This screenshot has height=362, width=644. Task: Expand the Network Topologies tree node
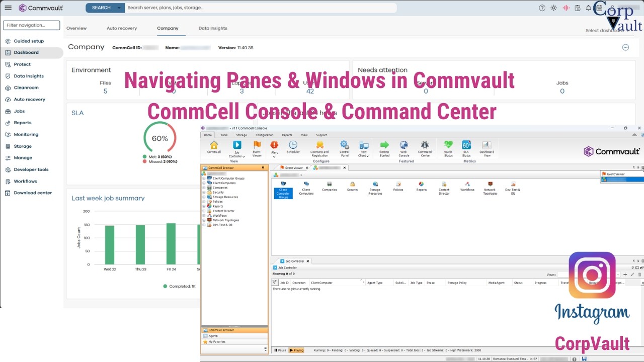(204, 220)
